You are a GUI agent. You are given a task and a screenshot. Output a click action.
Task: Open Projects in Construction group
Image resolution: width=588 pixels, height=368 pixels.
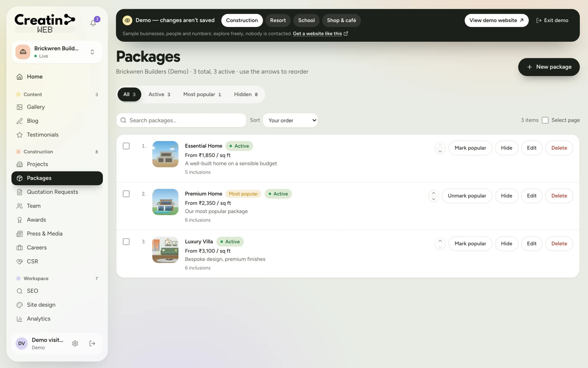coord(57,164)
